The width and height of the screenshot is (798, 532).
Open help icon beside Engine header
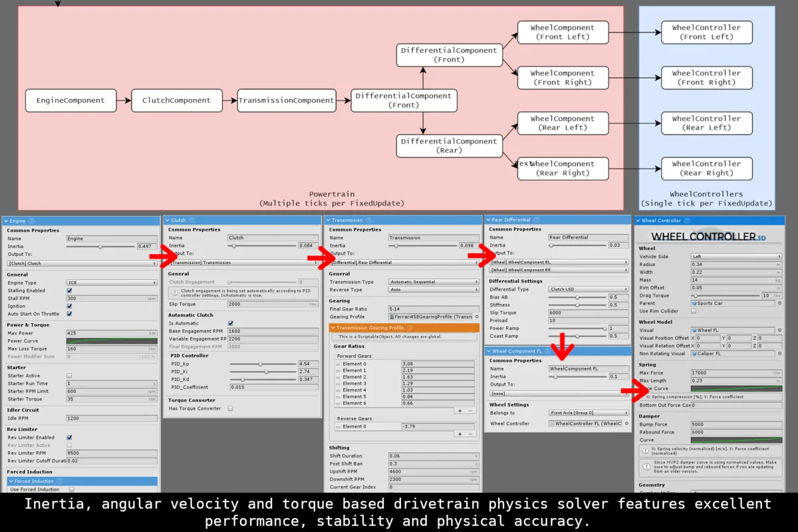pyautogui.click(x=32, y=221)
